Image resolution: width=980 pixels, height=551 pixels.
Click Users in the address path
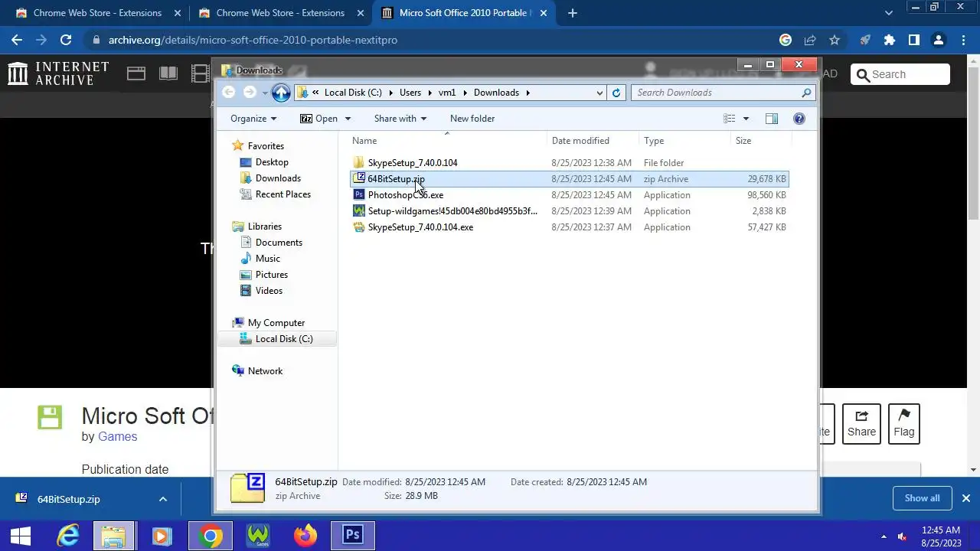coord(410,93)
